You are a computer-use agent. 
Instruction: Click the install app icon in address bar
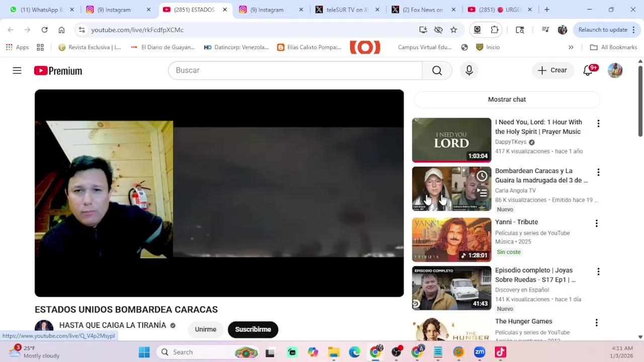[x=423, y=30]
